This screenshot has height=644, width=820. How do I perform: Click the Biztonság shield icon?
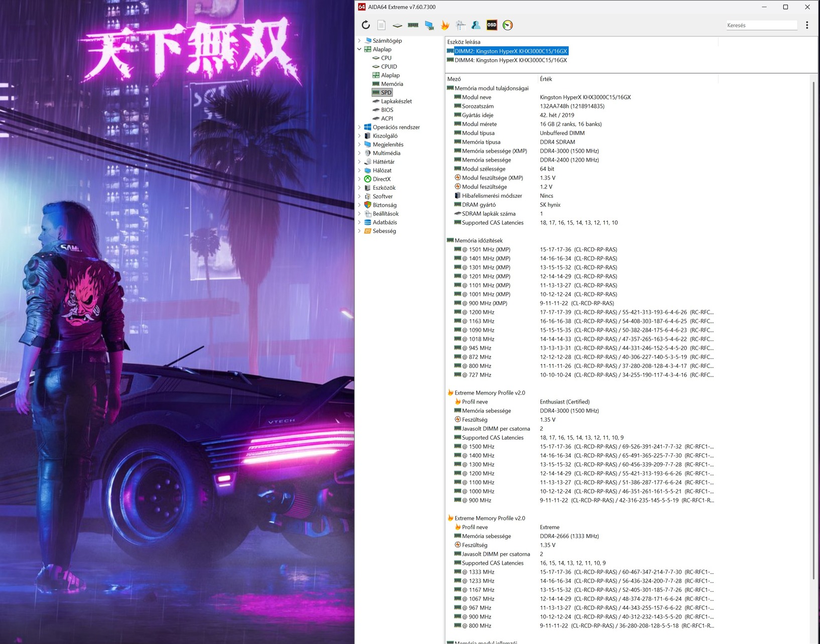pyautogui.click(x=368, y=205)
